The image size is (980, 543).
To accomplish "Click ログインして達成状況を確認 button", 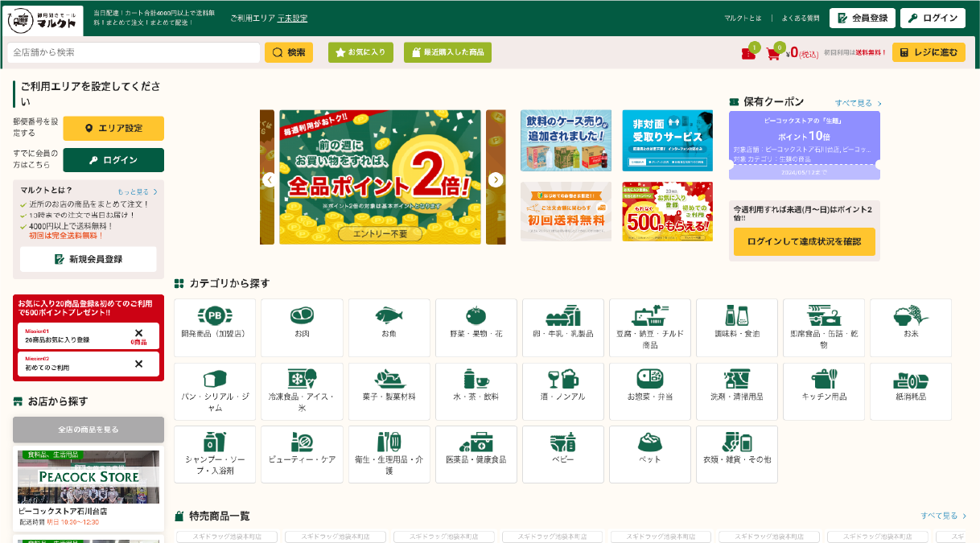I will pyautogui.click(x=805, y=241).
